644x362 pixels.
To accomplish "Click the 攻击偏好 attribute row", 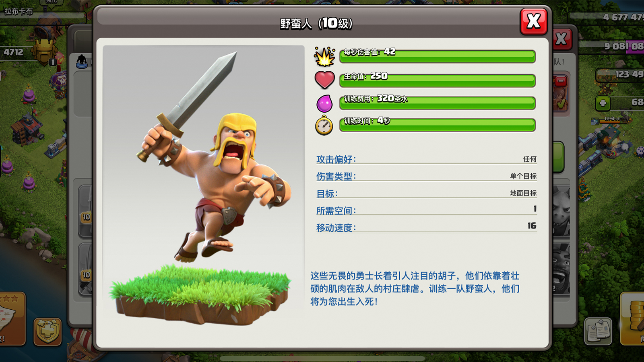I will tap(426, 159).
